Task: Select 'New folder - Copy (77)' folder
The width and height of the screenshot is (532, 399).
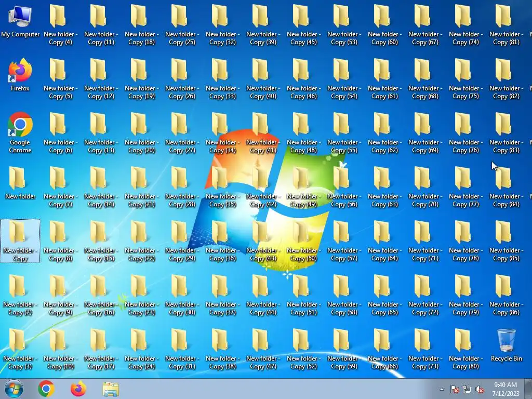Action: coord(465,187)
